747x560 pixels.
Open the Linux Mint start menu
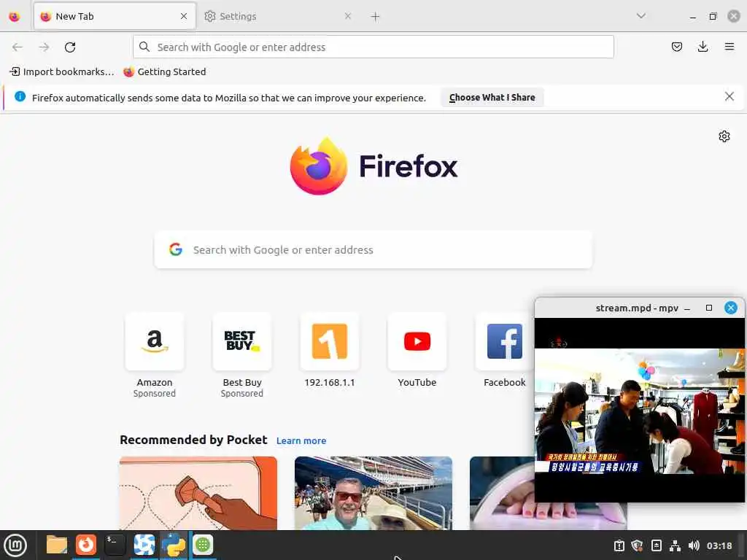click(x=16, y=545)
